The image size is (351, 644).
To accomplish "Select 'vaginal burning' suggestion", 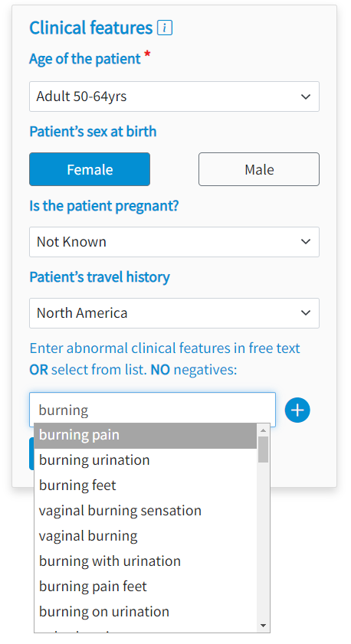I will tap(146, 536).
